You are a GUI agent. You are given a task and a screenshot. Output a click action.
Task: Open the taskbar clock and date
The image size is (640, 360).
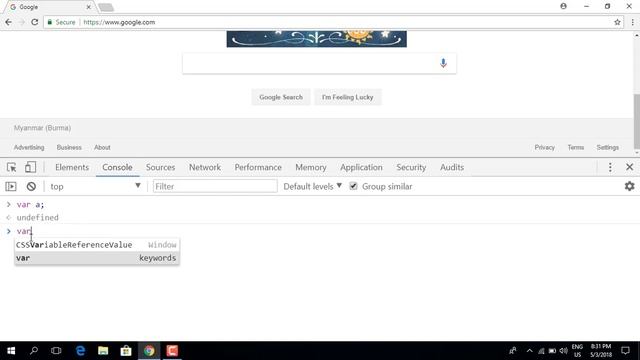(x=601, y=351)
